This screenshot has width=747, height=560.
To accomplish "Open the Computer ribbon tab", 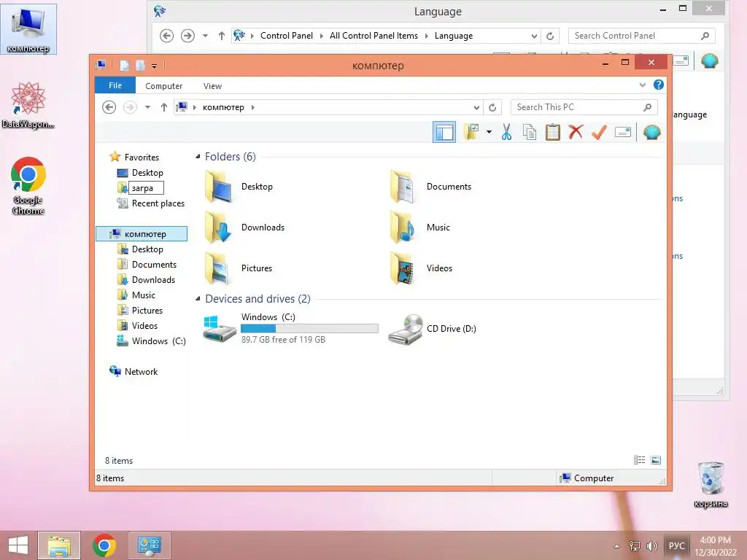I will pos(164,86).
